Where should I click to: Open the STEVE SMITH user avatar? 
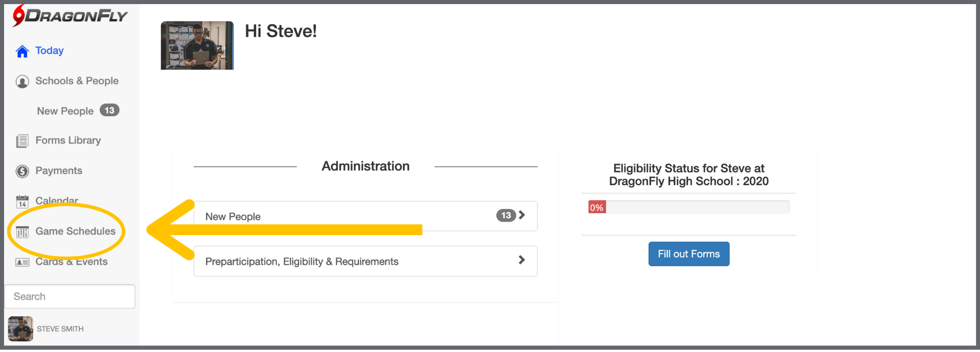click(20, 329)
